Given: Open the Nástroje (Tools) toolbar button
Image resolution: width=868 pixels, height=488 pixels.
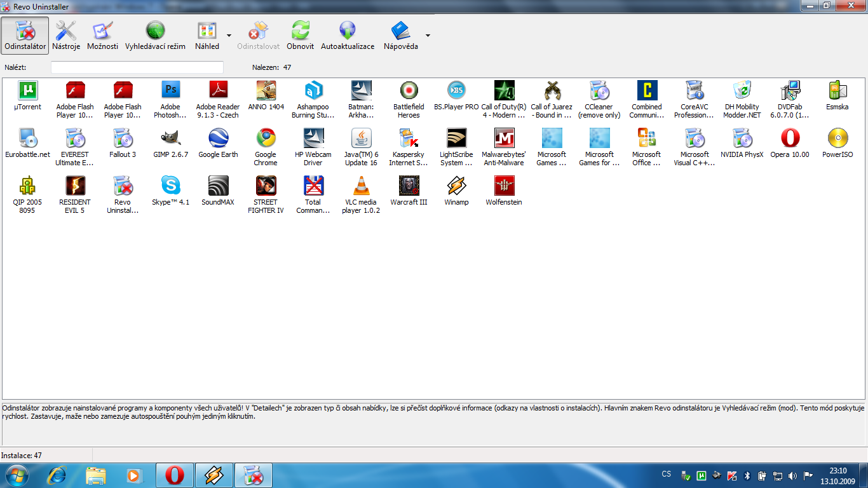Looking at the screenshot, I should point(65,36).
